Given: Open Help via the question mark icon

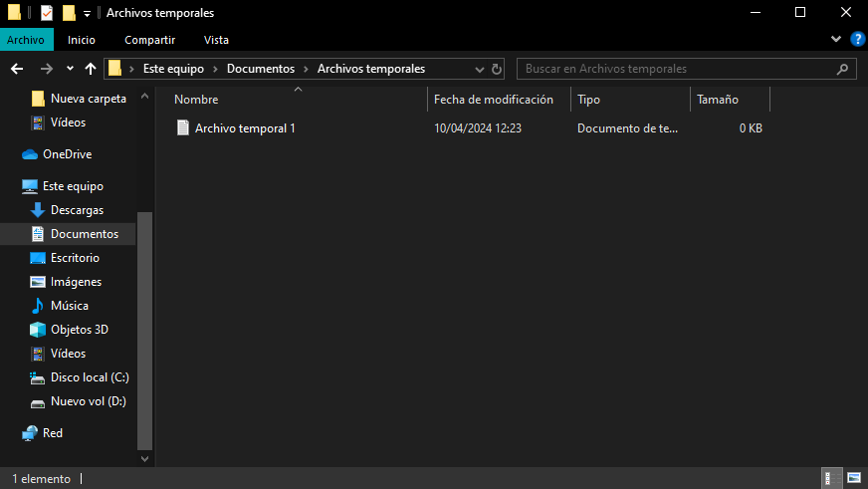Looking at the screenshot, I should (x=857, y=39).
